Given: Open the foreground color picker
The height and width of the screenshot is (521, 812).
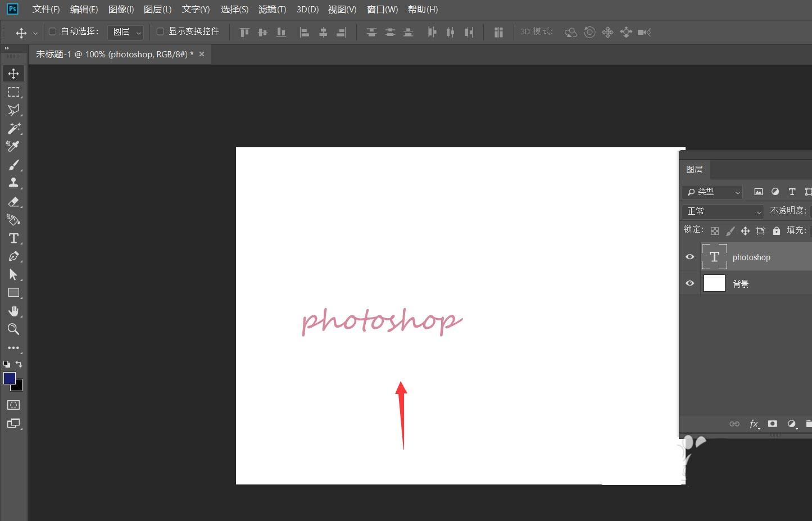Looking at the screenshot, I should [10, 378].
